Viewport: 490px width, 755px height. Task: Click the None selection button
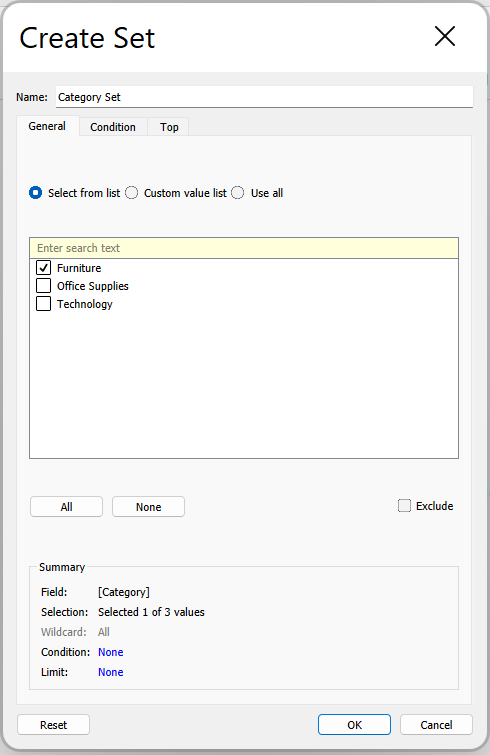(x=148, y=507)
